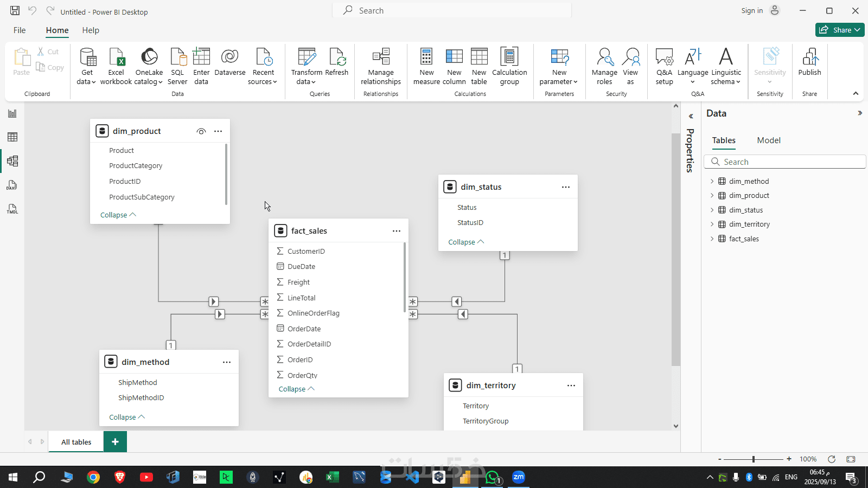Open TMDL view in sidebar
The height and width of the screenshot is (488, 868).
click(12, 209)
